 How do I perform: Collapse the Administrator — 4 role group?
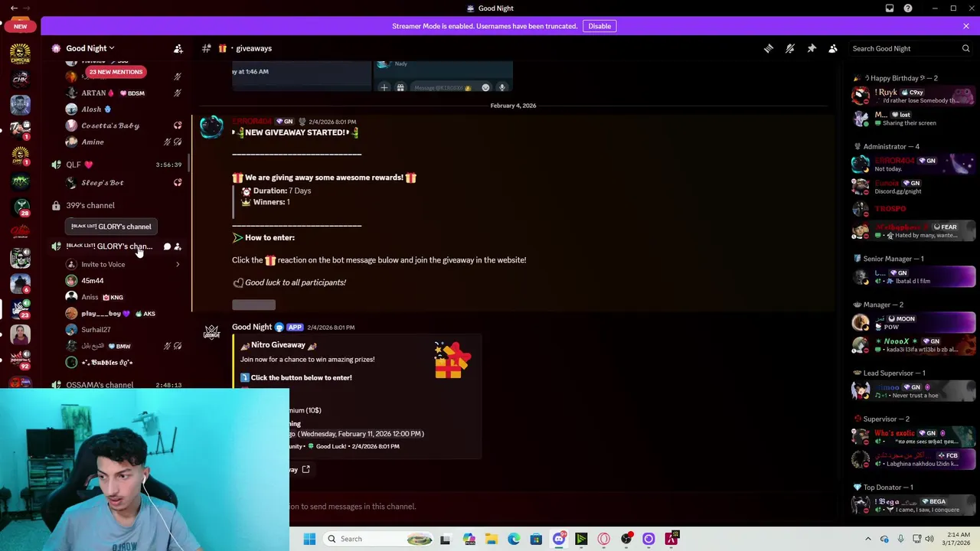[891, 146]
